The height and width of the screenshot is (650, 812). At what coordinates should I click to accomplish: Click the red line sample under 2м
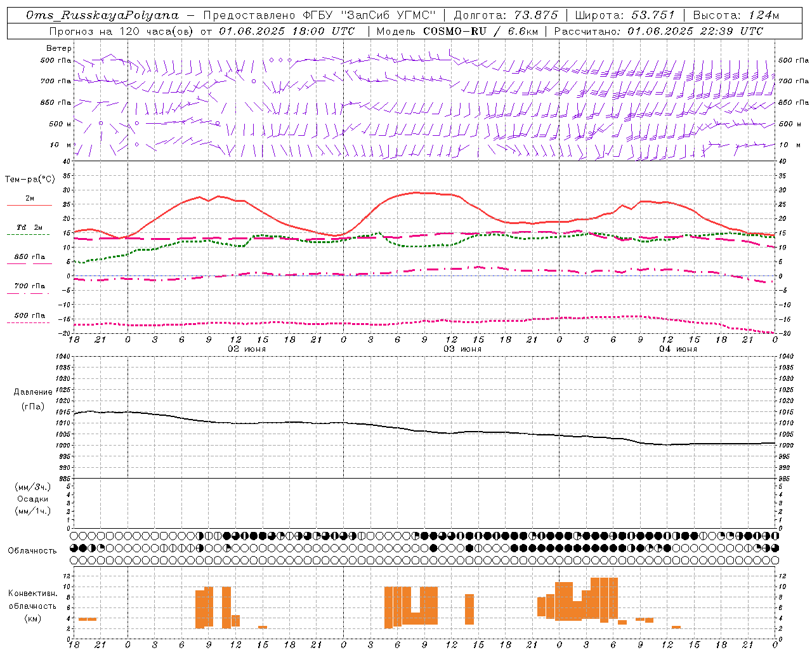pyautogui.click(x=29, y=206)
